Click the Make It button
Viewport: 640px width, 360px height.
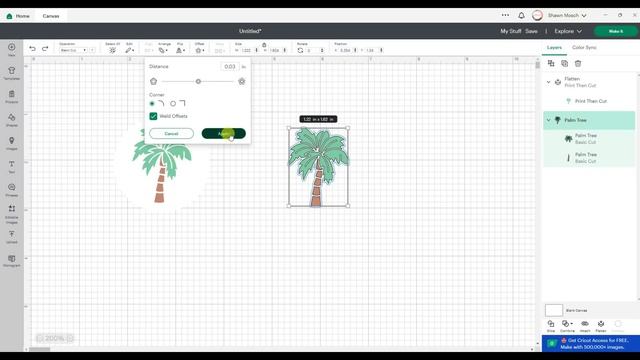click(x=616, y=31)
